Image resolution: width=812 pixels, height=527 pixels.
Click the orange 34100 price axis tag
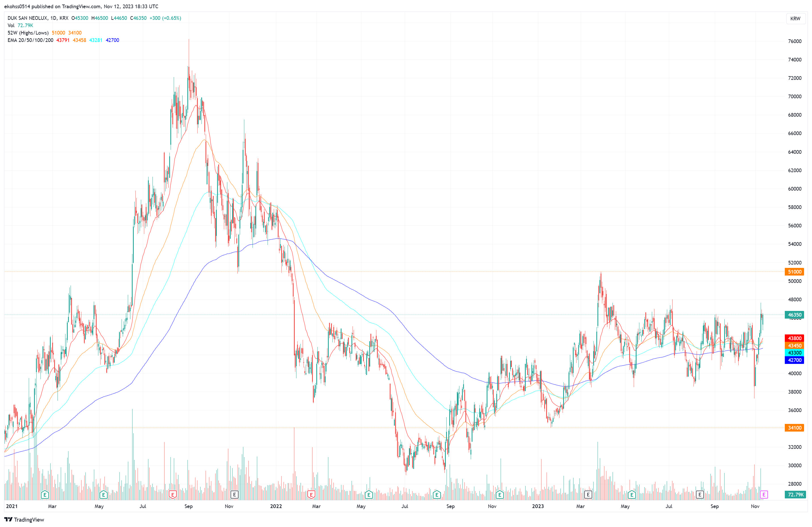click(x=794, y=428)
